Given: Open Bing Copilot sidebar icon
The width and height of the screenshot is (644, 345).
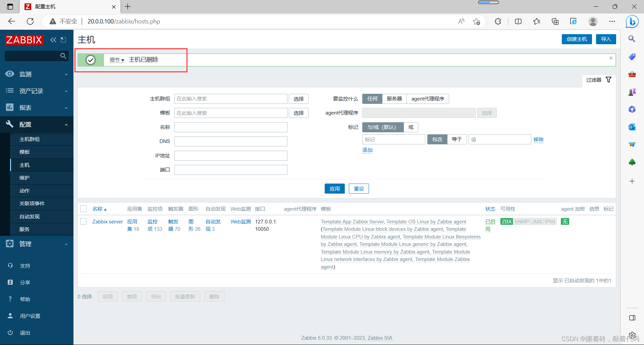Looking at the screenshot, I should [x=632, y=22].
